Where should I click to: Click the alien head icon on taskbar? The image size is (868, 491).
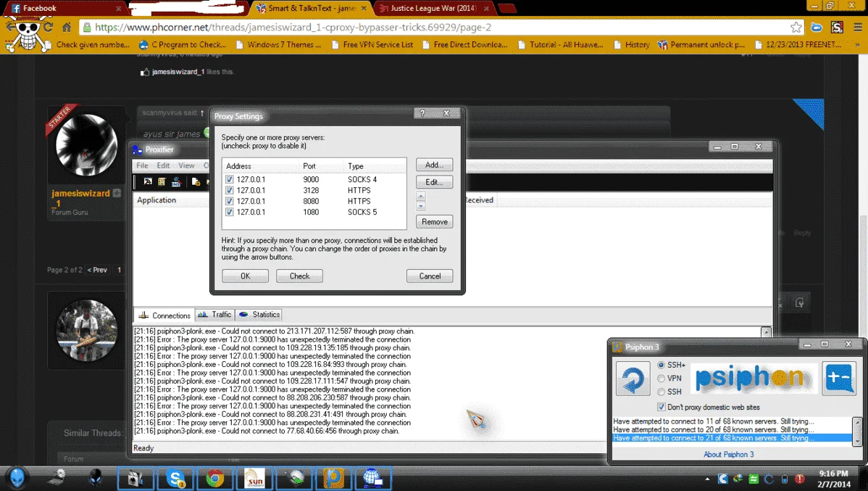click(x=96, y=478)
